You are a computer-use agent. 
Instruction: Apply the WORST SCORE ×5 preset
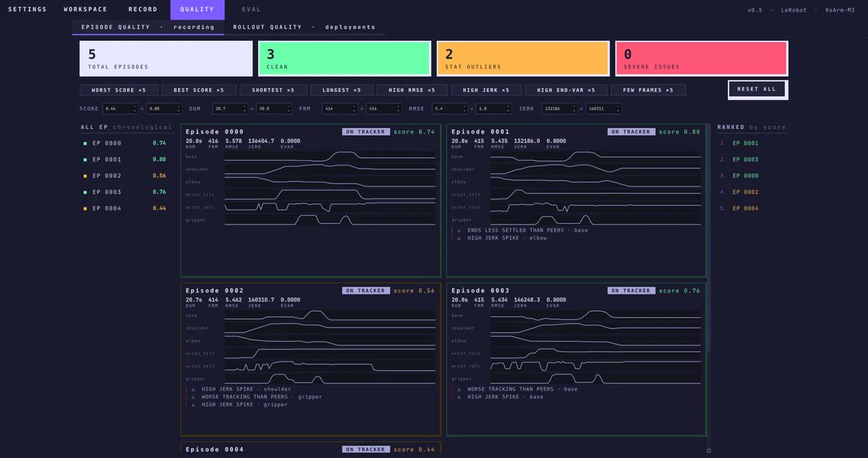pos(118,90)
